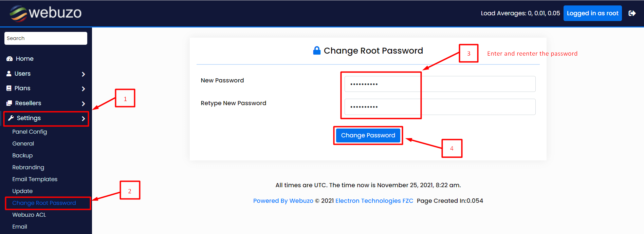Select the Users icon in sidebar
The image size is (644, 234).
[8, 73]
